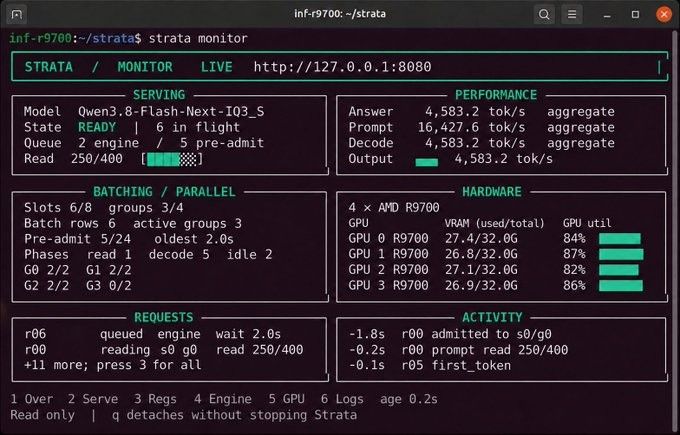Viewport: 680px width, 435px height.
Task: Click the 'strata monitor' command text
Action: [x=198, y=39]
